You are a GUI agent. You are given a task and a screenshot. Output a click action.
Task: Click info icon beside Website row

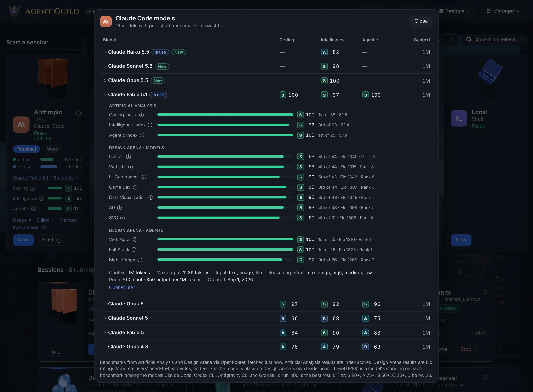point(130,167)
